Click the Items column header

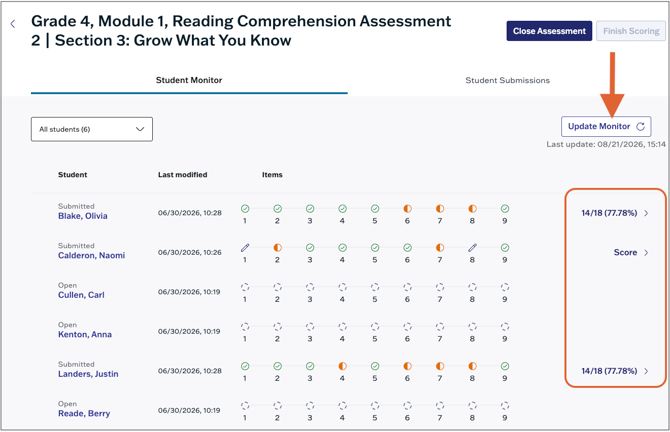(272, 175)
